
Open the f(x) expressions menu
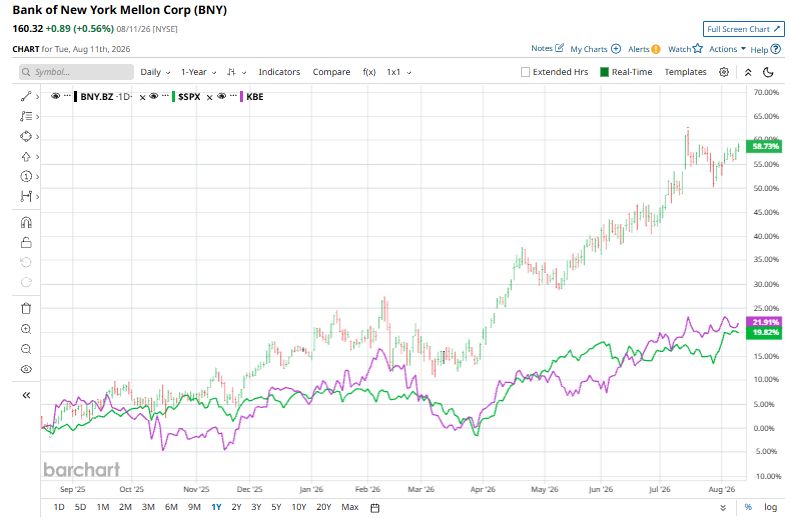(369, 72)
